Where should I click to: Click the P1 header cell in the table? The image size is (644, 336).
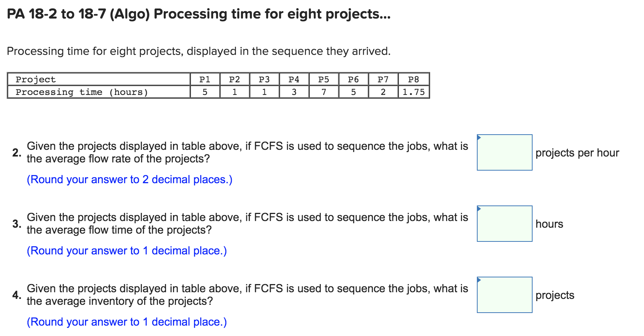[205, 79]
